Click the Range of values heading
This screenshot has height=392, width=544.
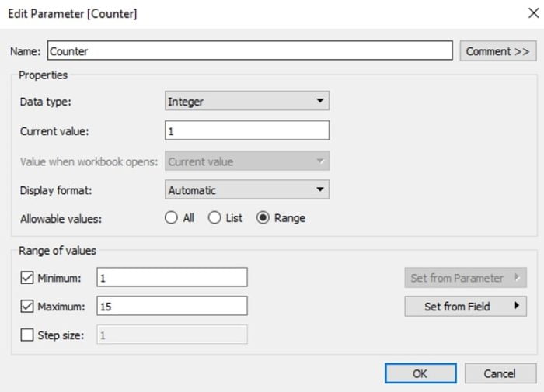(x=58, y=251)
